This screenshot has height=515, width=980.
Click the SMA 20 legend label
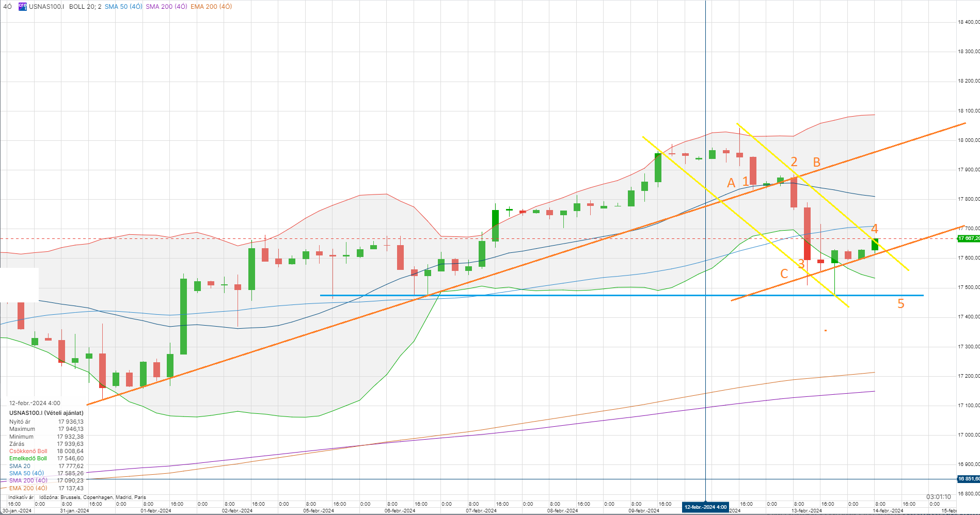coord(20,466)
